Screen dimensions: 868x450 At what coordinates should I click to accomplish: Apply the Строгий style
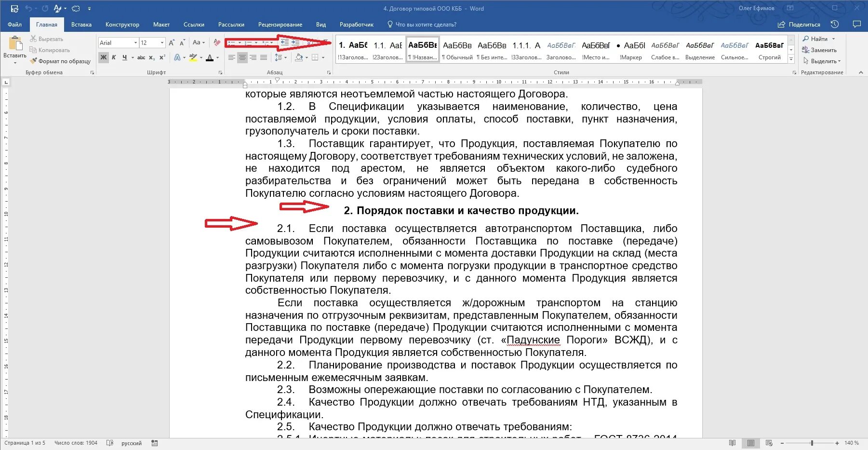click(770, 50)
